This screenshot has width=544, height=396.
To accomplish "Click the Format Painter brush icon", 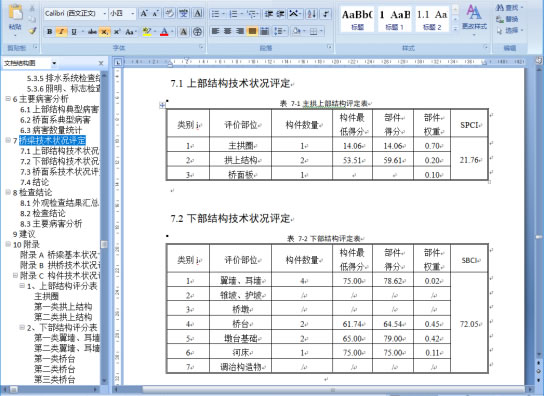I will [x=33, y=31].
